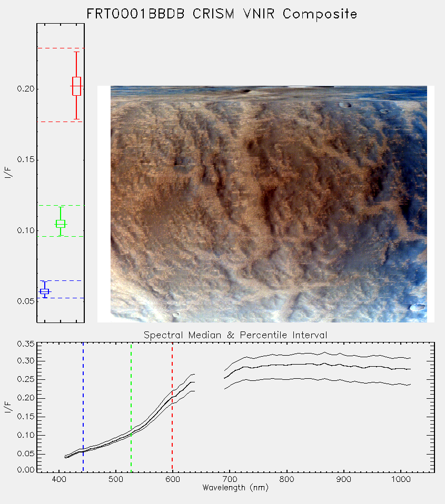Click the green dashed vertical wavelength line

[x=131, y=407]
